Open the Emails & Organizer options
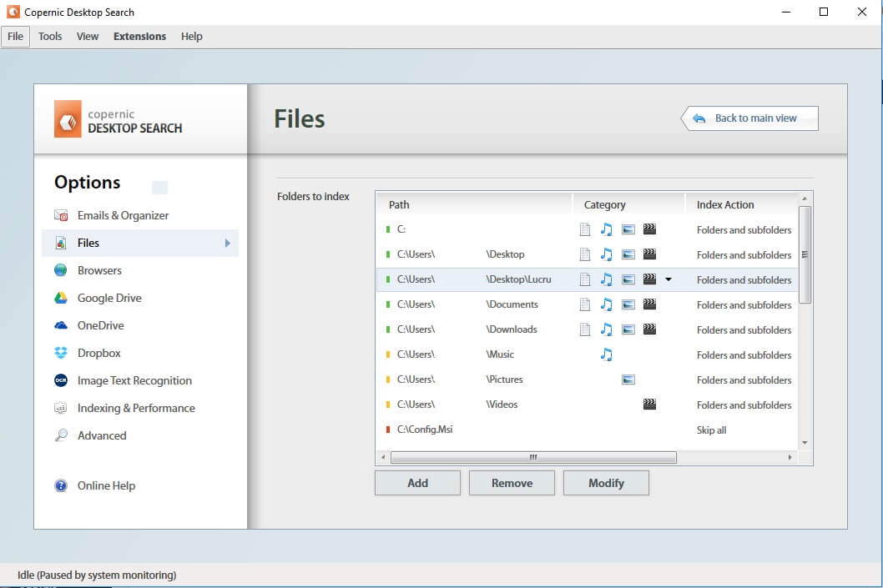This screenshot has height=588, width=883. (x=123, y=215)
